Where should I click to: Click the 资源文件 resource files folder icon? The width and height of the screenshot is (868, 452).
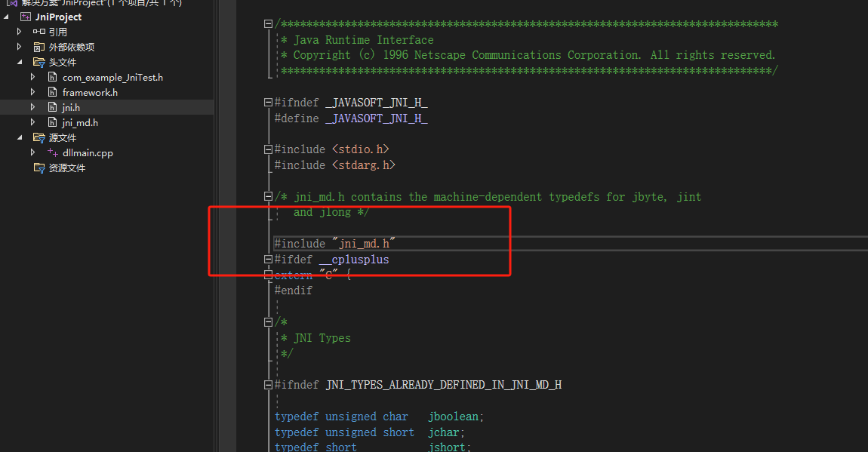pyautogui.click(x=38, y=168)
